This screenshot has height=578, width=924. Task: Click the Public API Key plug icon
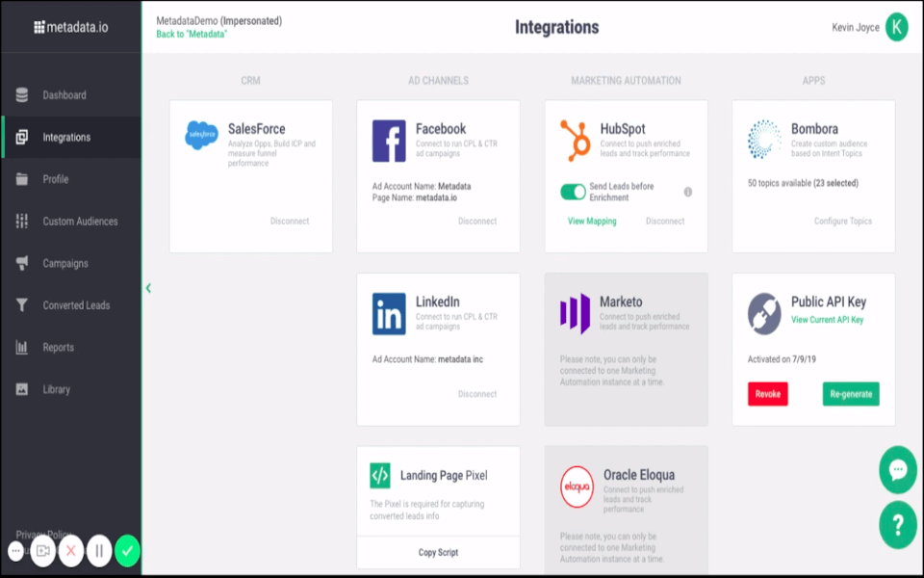[764, 314]
